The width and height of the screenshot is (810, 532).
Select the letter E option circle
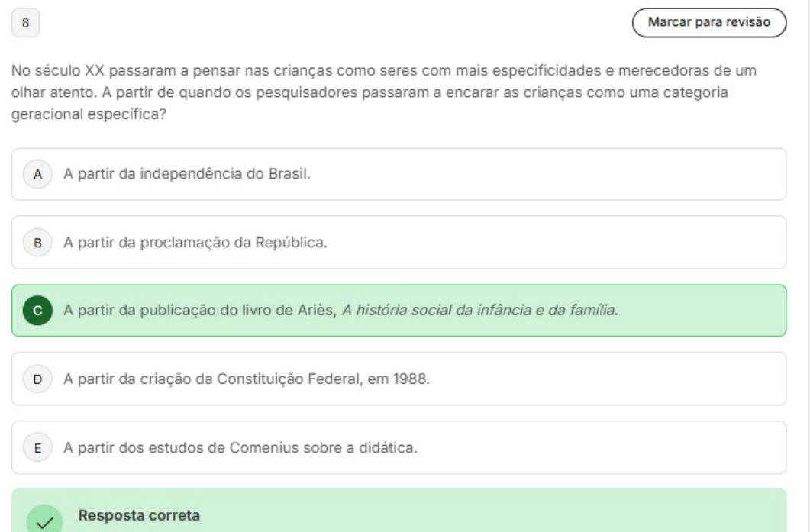tap(37, 448)
